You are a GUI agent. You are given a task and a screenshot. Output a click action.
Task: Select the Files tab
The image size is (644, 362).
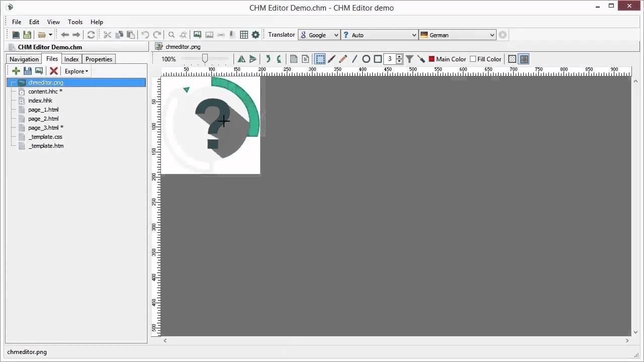[x=52, y=59]
